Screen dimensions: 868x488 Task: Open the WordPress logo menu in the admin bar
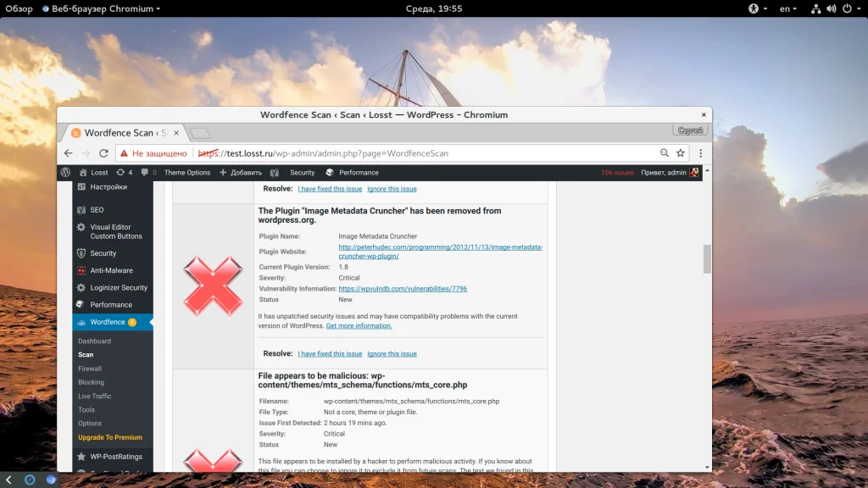(x=65, y=173)
